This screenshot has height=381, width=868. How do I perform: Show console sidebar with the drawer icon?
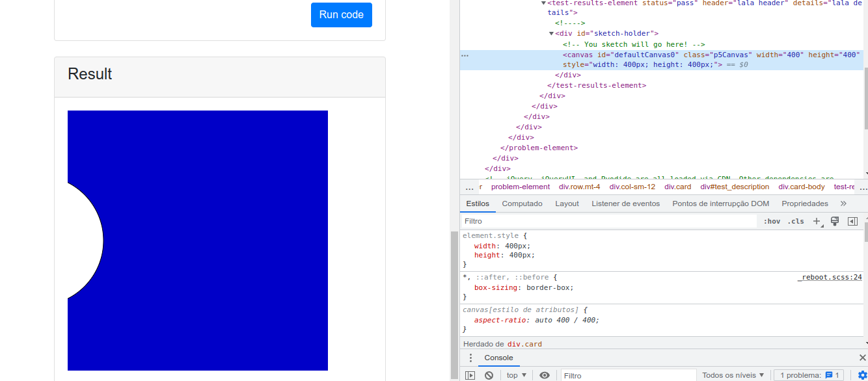click(x=470, y=375)
